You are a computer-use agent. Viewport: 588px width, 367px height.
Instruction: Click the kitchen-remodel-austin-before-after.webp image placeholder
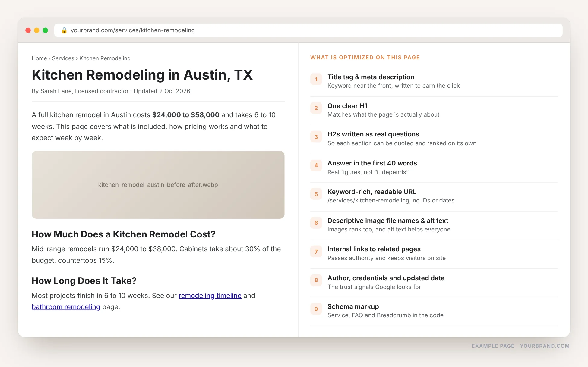158,185
